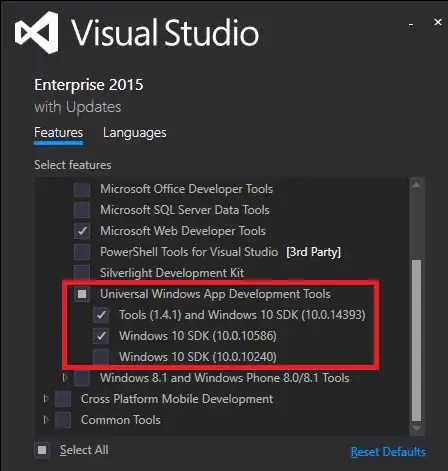Select 'Microsoft Office Developer Tools' label text
The width and height of the screenshot is (448, 471).
[187, 189]
